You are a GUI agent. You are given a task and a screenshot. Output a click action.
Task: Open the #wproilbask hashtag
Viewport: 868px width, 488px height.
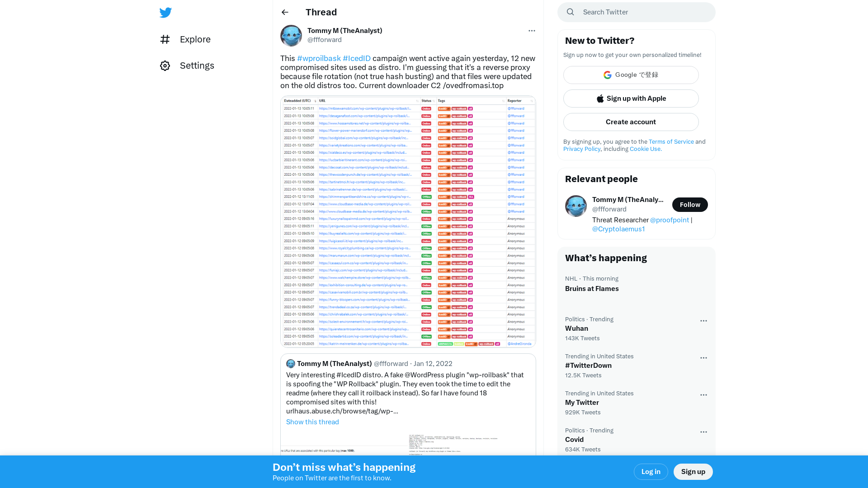(319, 58)
